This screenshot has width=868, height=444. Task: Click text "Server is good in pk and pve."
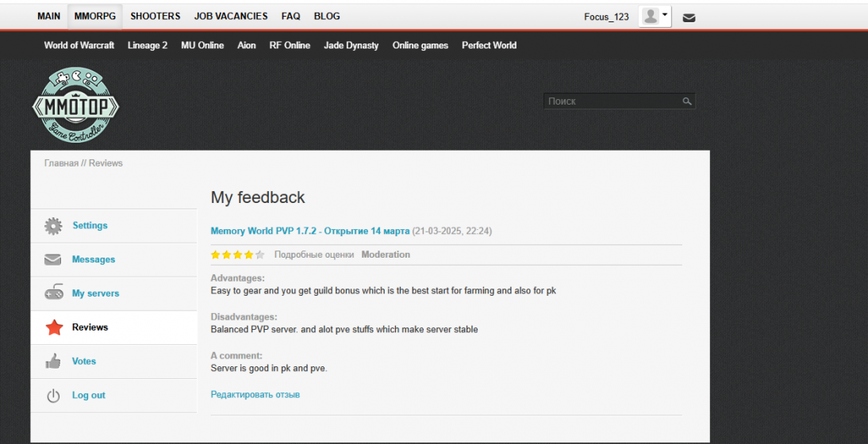pos(269,368)
